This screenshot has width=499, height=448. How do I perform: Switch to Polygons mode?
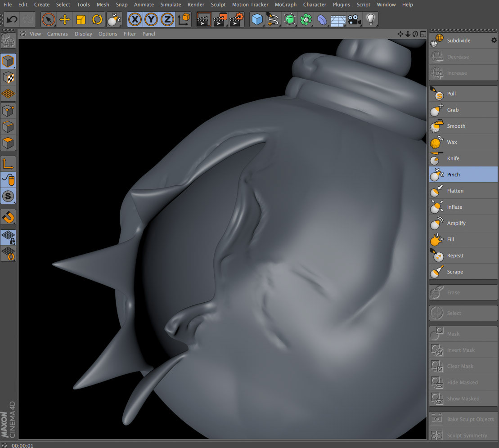coord(8,143)
